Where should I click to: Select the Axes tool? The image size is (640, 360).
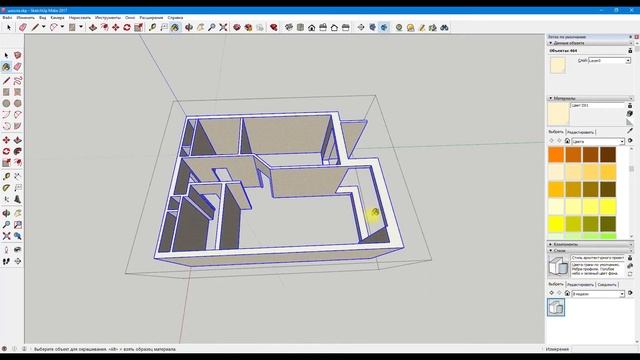pyautogui.click(x=6, y=199)
